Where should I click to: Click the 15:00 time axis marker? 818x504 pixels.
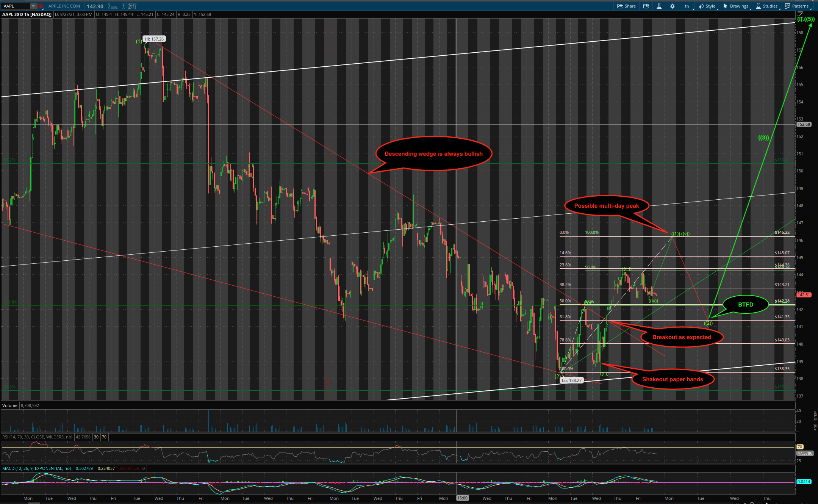coord(462,498)
